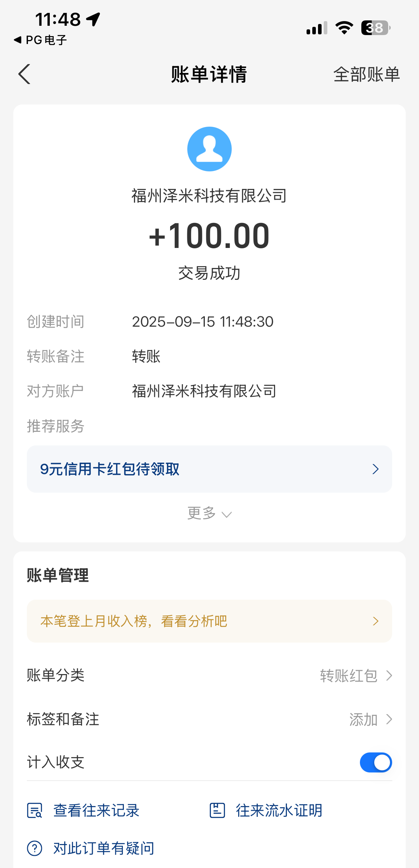Tap the 对方账户 company name value
This screenshot has height=868, width=419.
(x=204, y=391)
